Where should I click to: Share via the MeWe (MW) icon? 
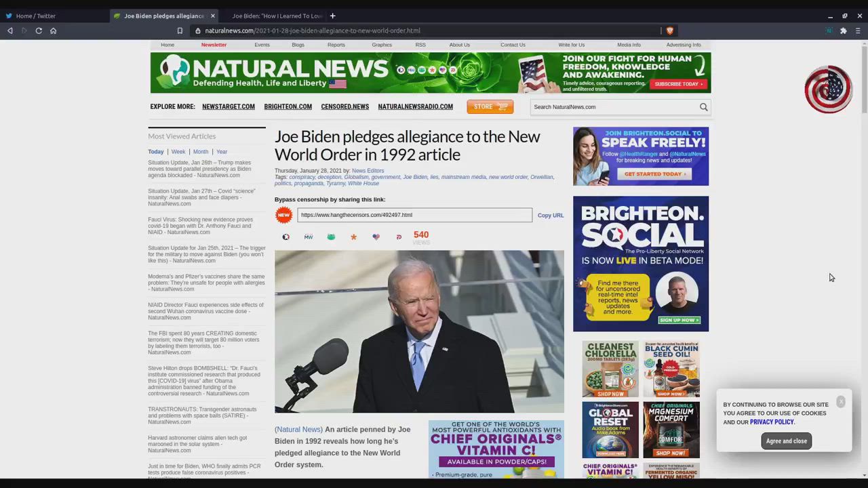point(309,237)
